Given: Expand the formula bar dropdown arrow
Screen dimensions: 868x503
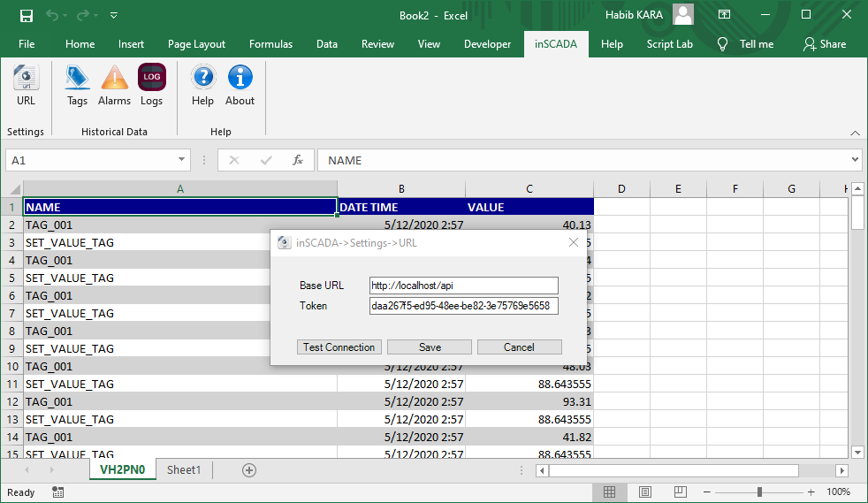Looking at the screenshot, I should pyautogui.click(x=855, y=160).
